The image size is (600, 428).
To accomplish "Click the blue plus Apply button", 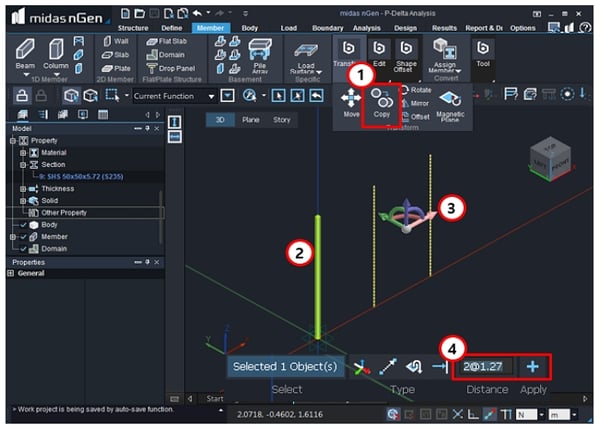I will coord(533,366).
